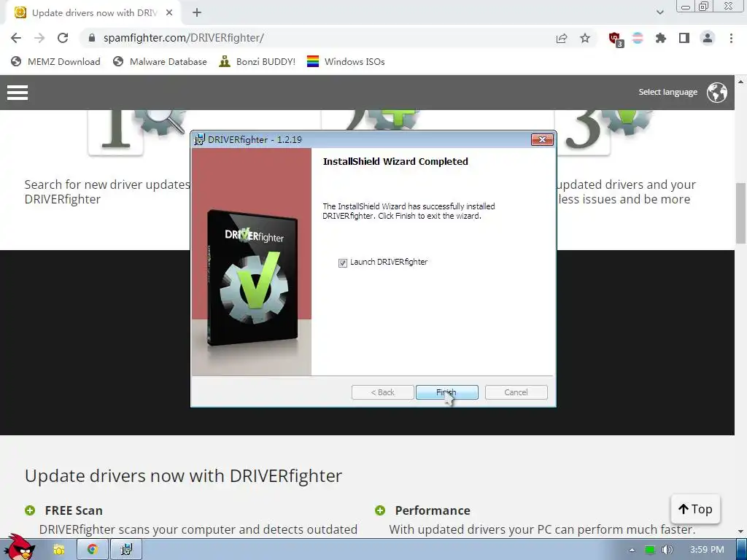Open the Extensions puzzle piece menu
The width and height of the screenshot is (747, 560).
(x=661, y=38)
